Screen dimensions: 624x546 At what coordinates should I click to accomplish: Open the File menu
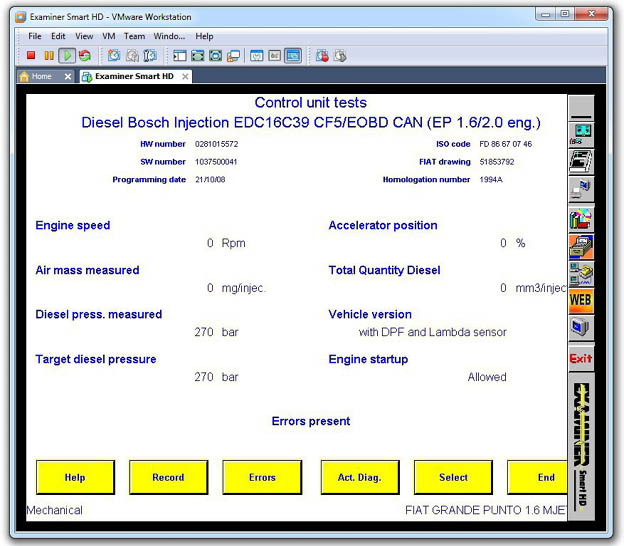[x=35, y=36]
